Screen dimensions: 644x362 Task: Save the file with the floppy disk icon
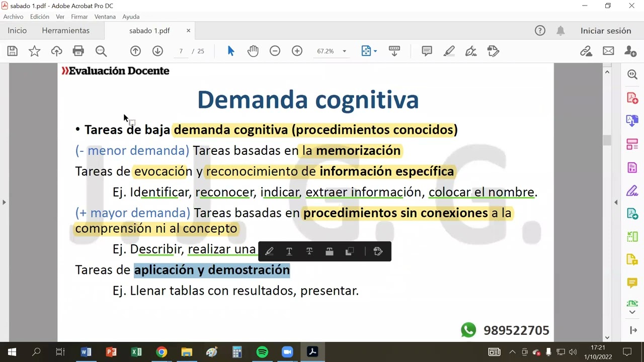click(13, 51)
